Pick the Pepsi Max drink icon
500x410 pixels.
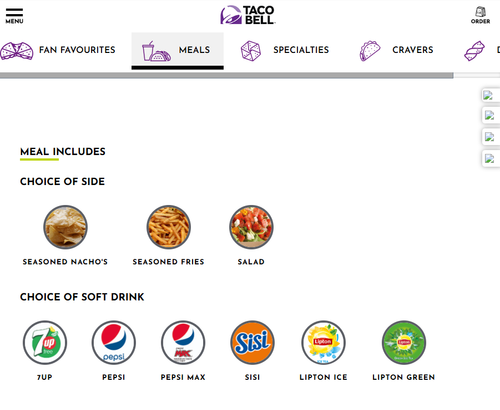(x=183, y=343)
